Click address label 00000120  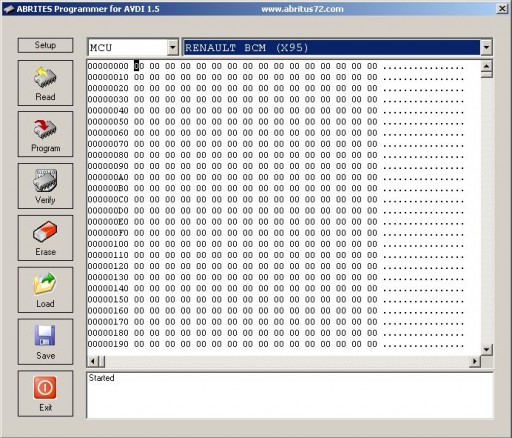click(x=108, y=266)
